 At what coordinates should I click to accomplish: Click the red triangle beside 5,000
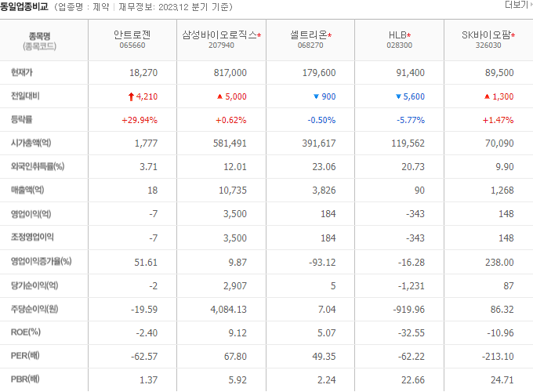point(219,96)
